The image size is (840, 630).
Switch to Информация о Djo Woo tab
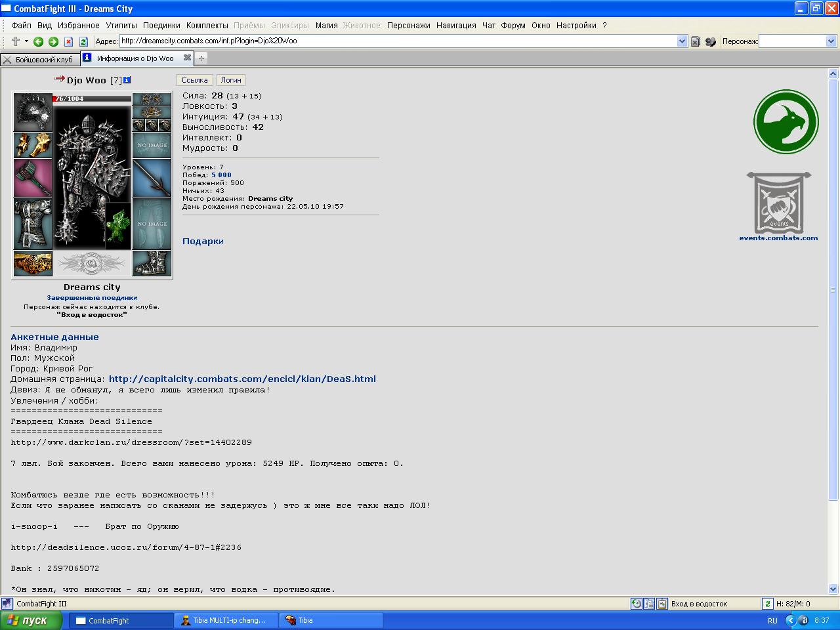pos(136,58)
